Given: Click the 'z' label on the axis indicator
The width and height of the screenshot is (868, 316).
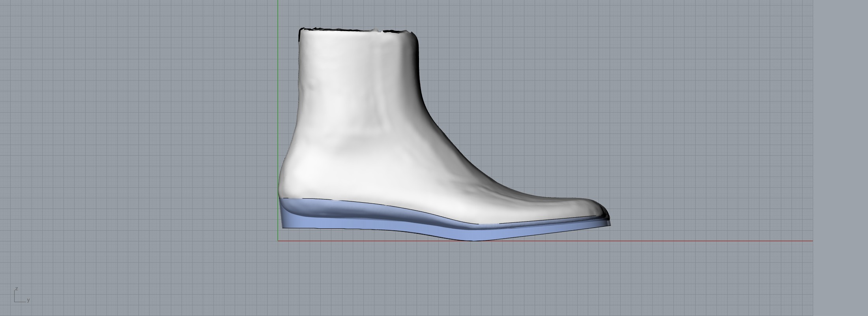Looking at the screenshot, I should [17, 289].
